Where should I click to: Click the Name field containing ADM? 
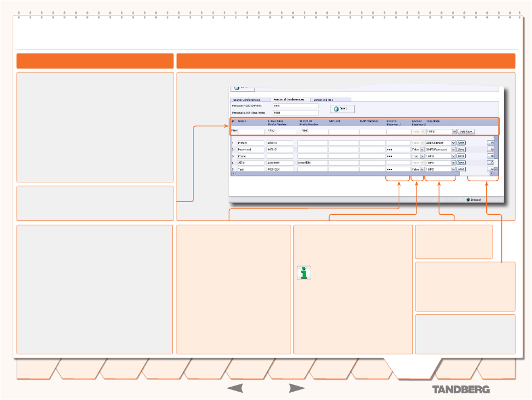click(250, 163)
